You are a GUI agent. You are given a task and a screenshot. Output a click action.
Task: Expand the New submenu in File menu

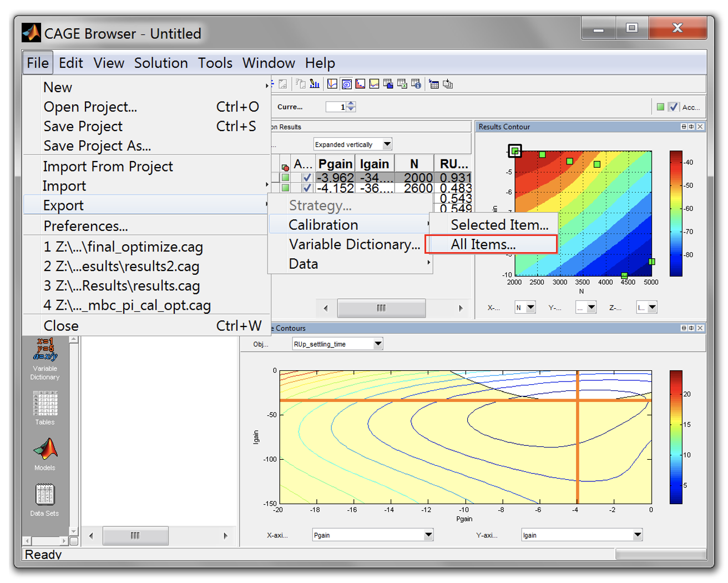(146, 87)
